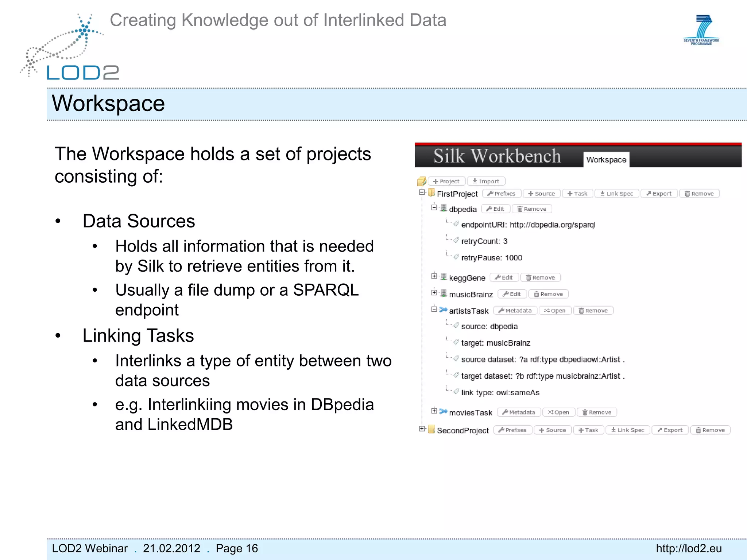Open Prefixes for FirstProject

click(x=502, y=194)
